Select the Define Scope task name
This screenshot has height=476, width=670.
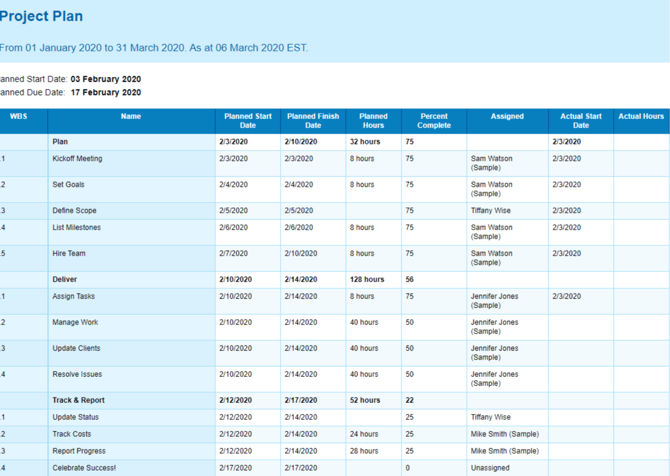74,211
